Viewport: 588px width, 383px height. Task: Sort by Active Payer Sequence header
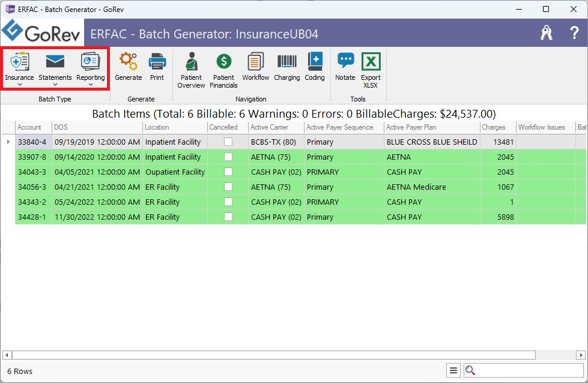pyautogui.click(x=344, y=127)
